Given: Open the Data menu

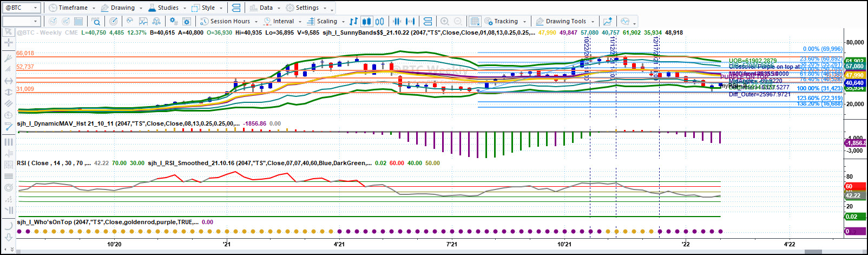Looking at the screenshot, I should click(265, 8).
